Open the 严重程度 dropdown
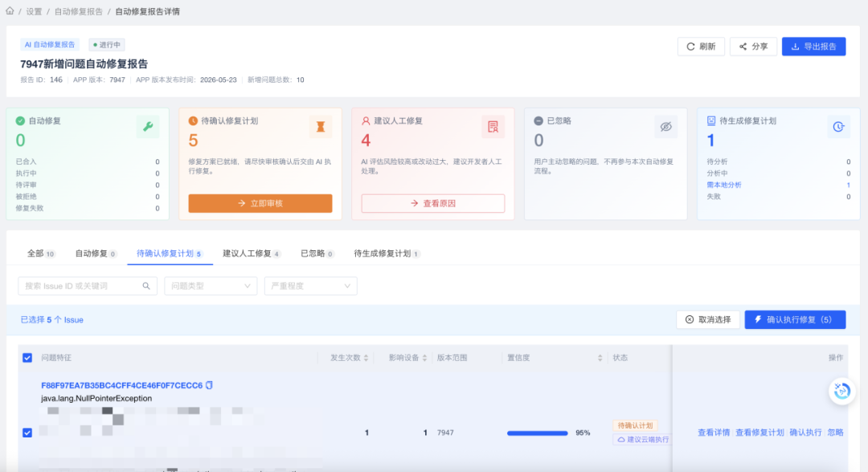The height and width of the screenshot is (472, 868). point(310,286)
